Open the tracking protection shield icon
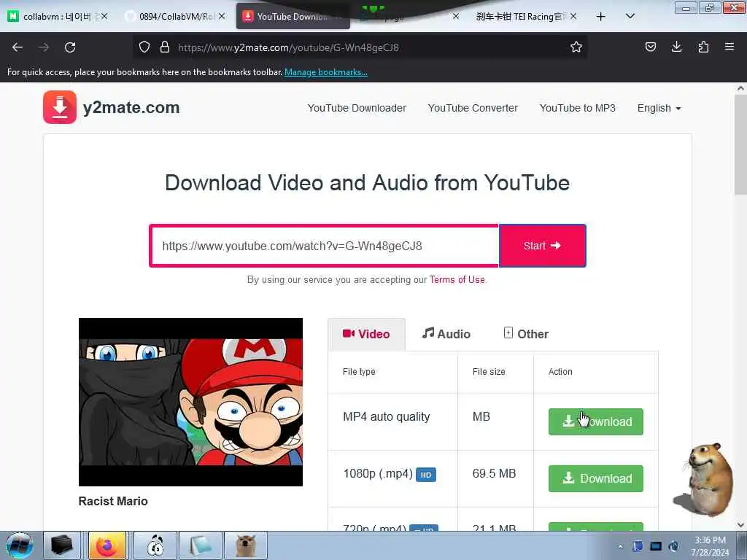The height and width of the screenshot is (560, 747). point(144,47)
